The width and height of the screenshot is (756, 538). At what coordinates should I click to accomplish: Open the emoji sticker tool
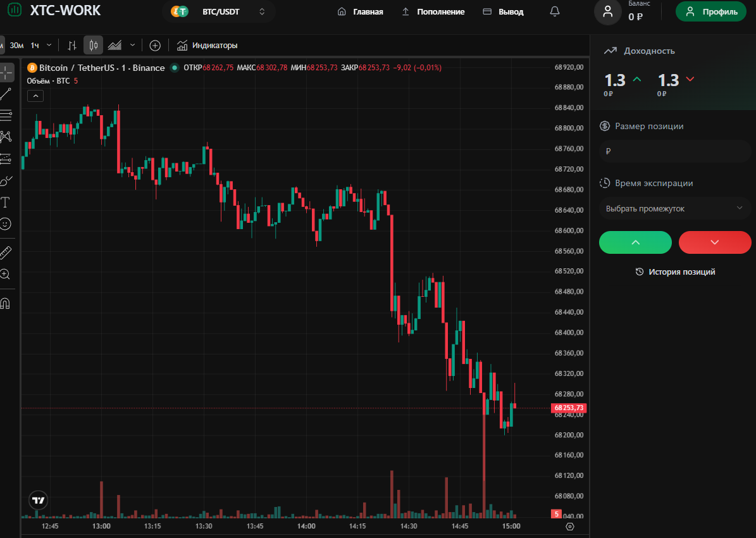(6, 223)
